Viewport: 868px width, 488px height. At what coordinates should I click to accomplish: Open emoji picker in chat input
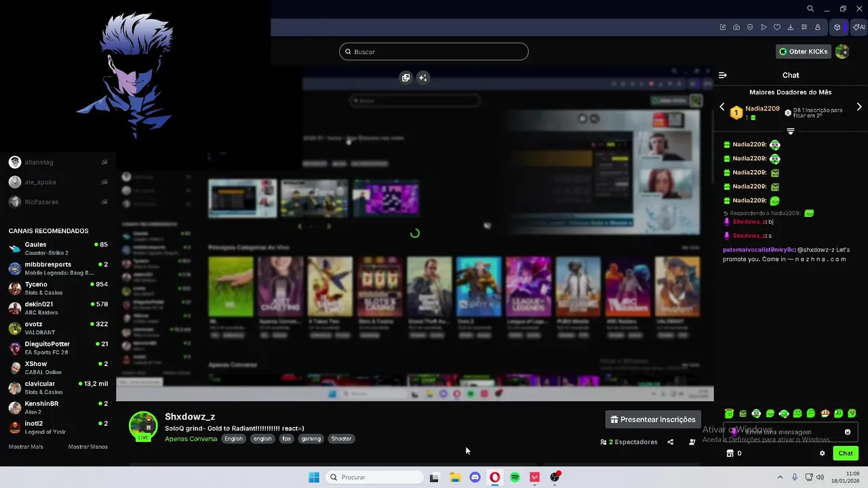click(847, 432)
